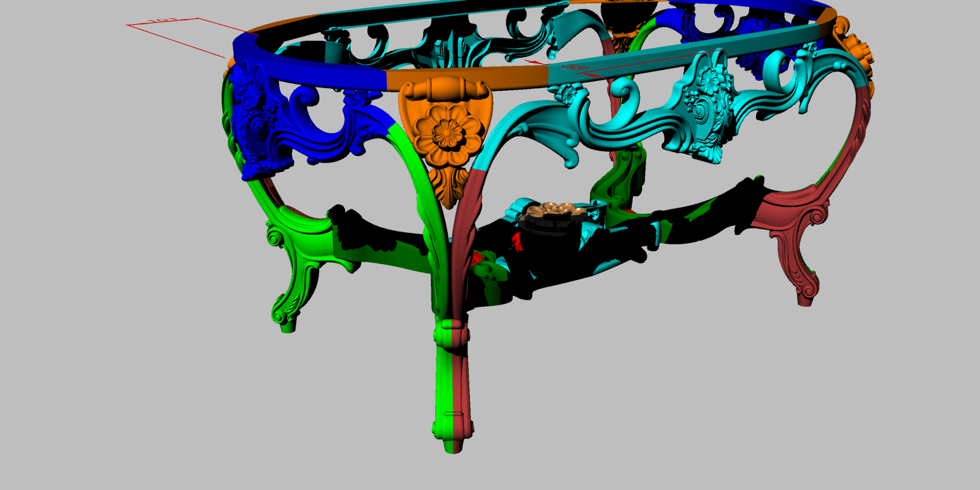Screen dimensions: 980x490
Task: Select the orange segment of the front top rim
Action: pyautogui.click(x=467, y=77)
